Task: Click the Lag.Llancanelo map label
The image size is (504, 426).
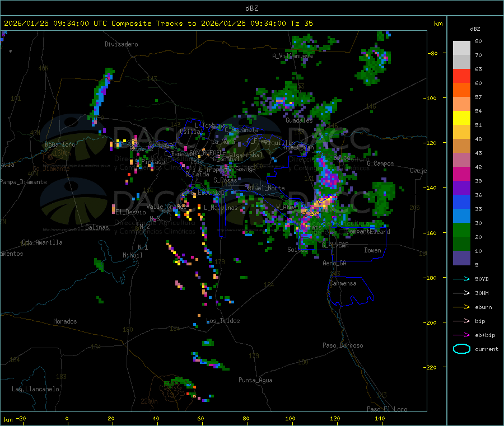Action: coord(36,389)
